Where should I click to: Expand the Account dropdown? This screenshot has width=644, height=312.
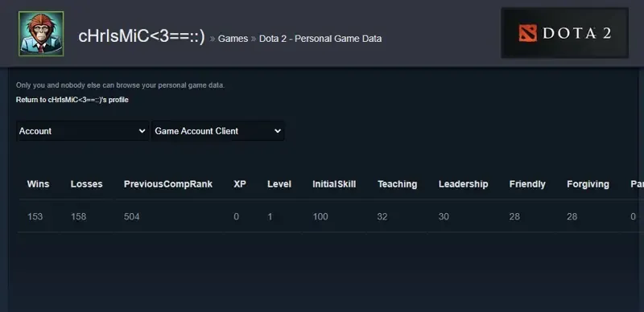click(83, 131)
